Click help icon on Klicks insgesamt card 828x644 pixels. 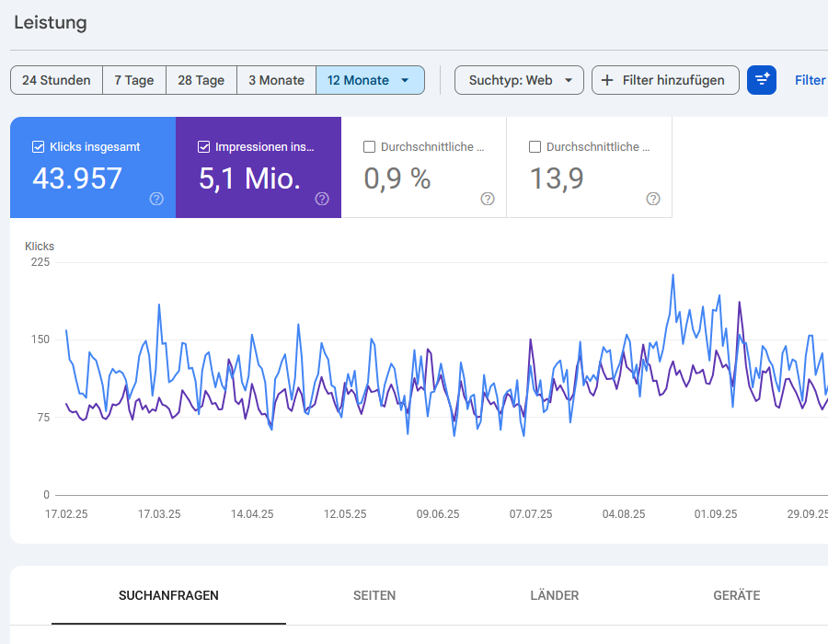pos(156,199)
